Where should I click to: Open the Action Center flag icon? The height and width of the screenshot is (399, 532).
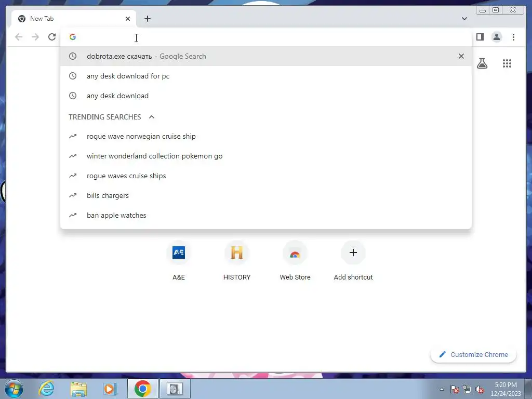click(455, 389)
